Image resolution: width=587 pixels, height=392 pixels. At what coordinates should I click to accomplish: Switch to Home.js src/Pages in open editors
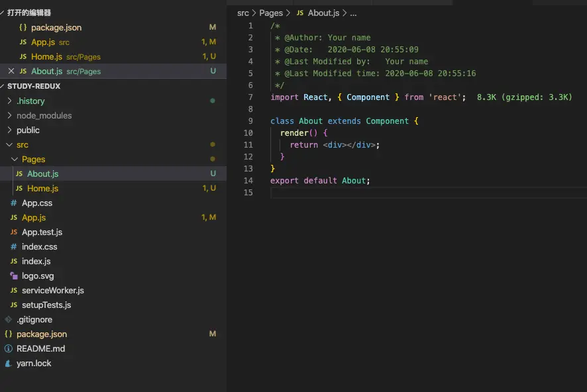tap(113, 56)
